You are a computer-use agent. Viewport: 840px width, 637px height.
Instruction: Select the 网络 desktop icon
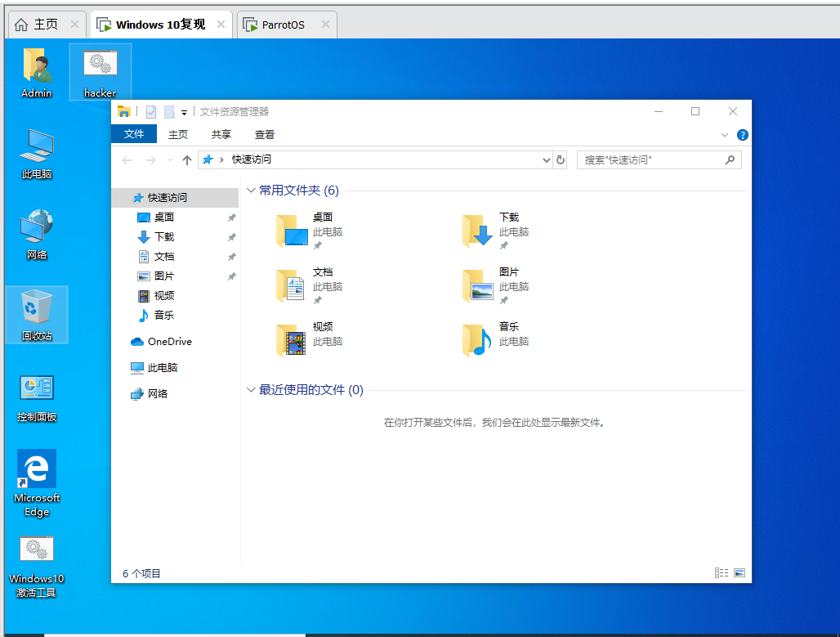pos(37,235)
